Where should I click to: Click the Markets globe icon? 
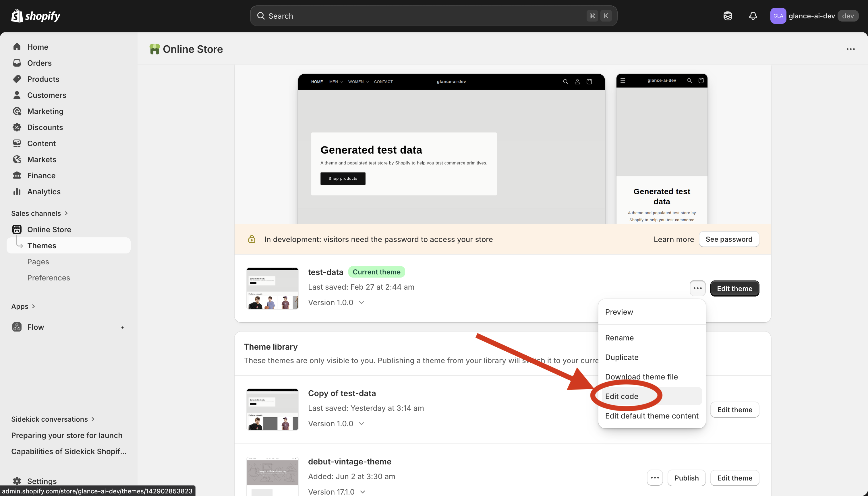pyautogui.click(x=17, y=159)
